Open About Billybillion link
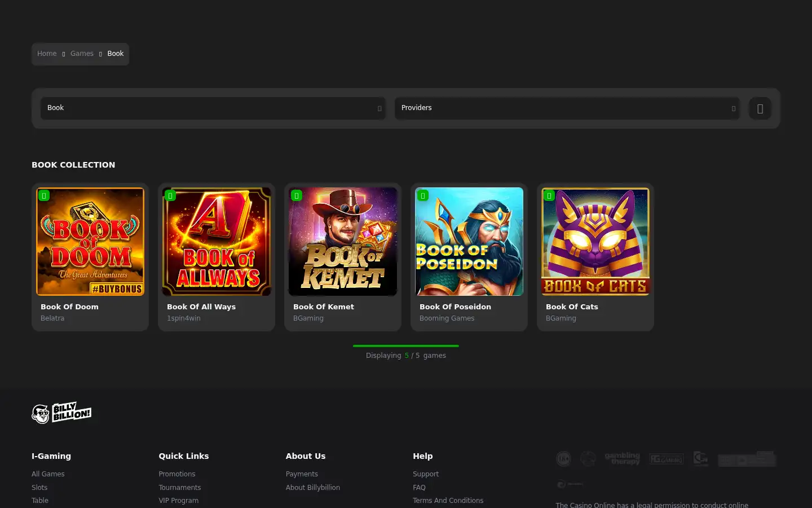The width and height of the screenshot is (812, 508). (313, 488)
